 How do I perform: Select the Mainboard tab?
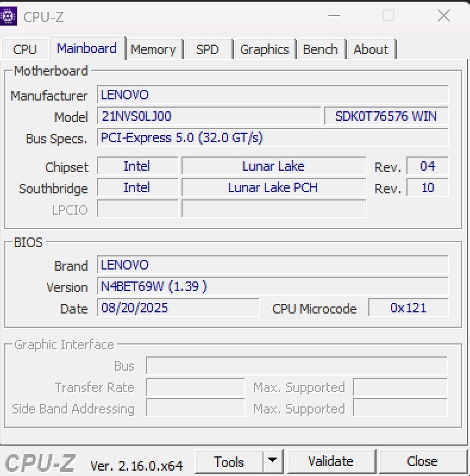click(87, 48)
